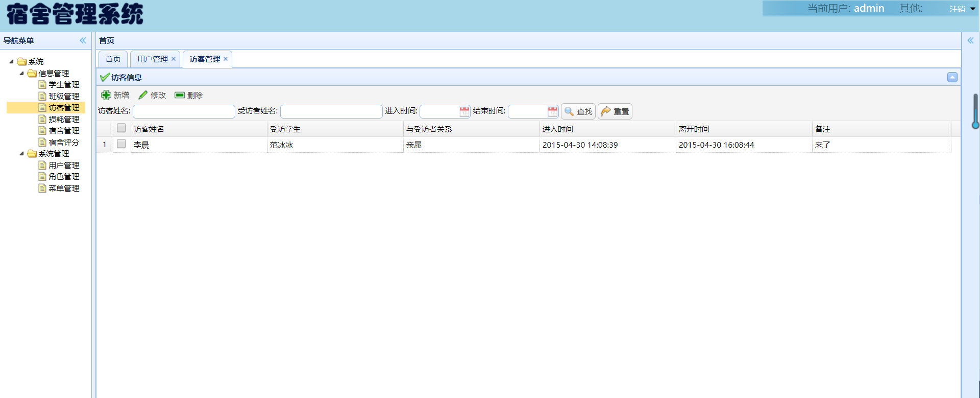Click the 受访者姓名 input field
Viewport: 980px width, 398px height.
pos(331,111)
